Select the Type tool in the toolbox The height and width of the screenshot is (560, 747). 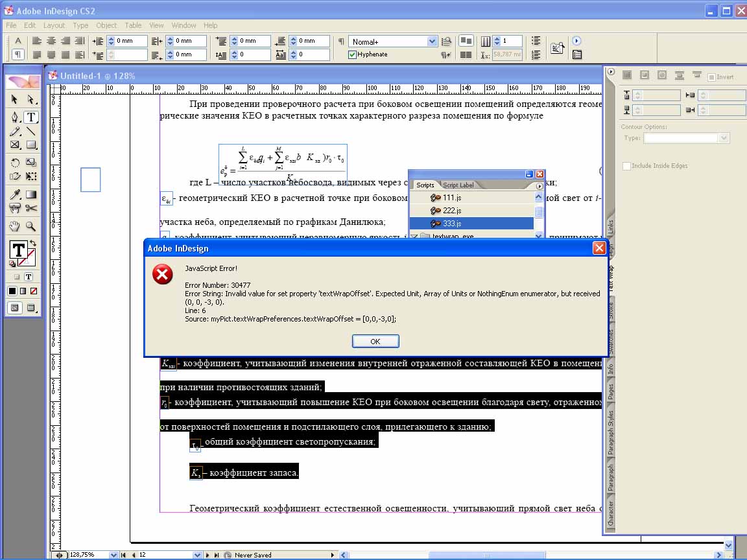(31, 117)
